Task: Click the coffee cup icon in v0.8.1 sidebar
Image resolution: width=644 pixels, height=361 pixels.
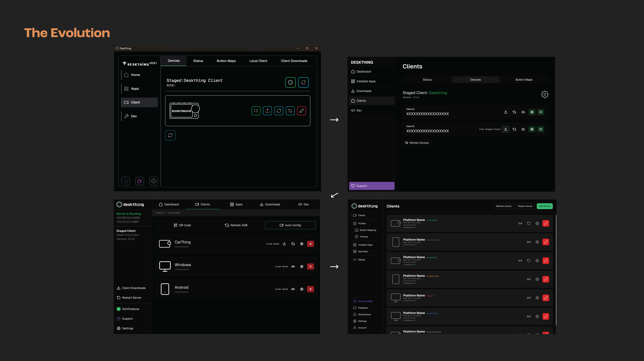Action: [139, 181]
